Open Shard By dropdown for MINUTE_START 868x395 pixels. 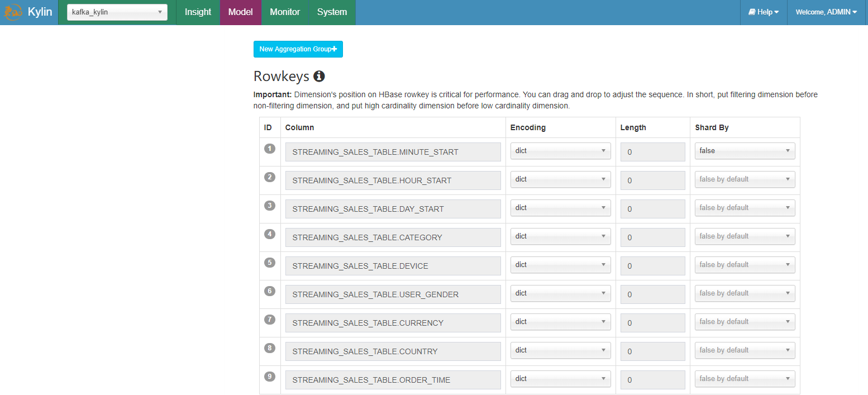pyautogui.click(x=745, y=151)
